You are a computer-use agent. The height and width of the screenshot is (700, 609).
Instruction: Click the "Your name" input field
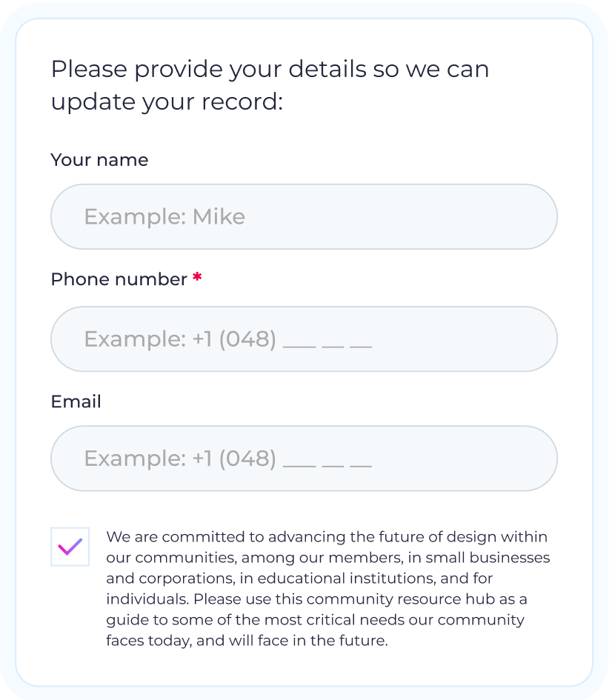coord(304,216)
